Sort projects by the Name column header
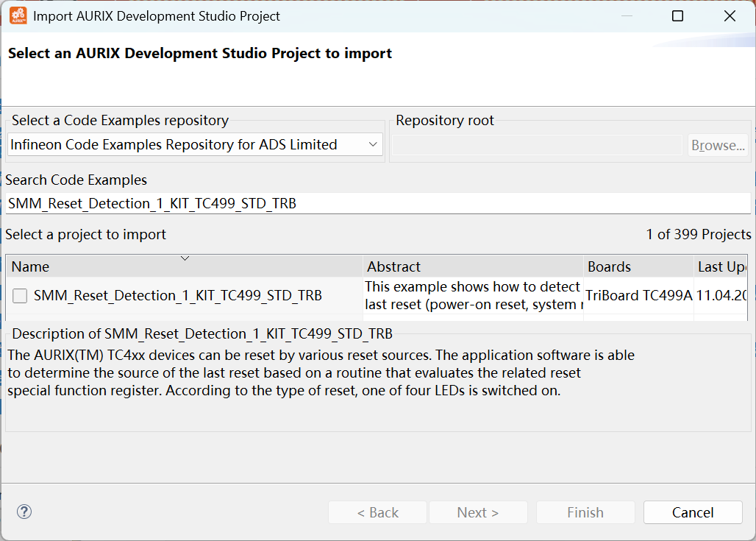The width and height of the screenshot is (756, 541). (x=184, y=266)
